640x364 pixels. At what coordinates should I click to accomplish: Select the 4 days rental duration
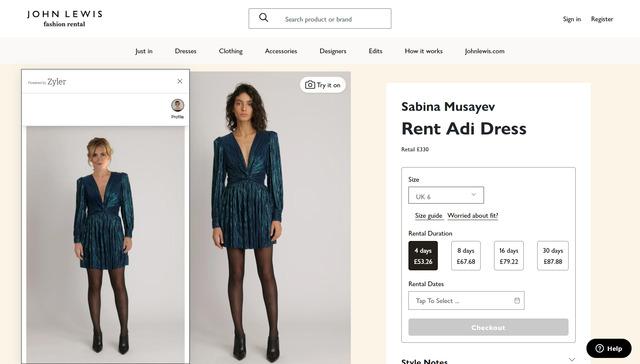point(423,255)
